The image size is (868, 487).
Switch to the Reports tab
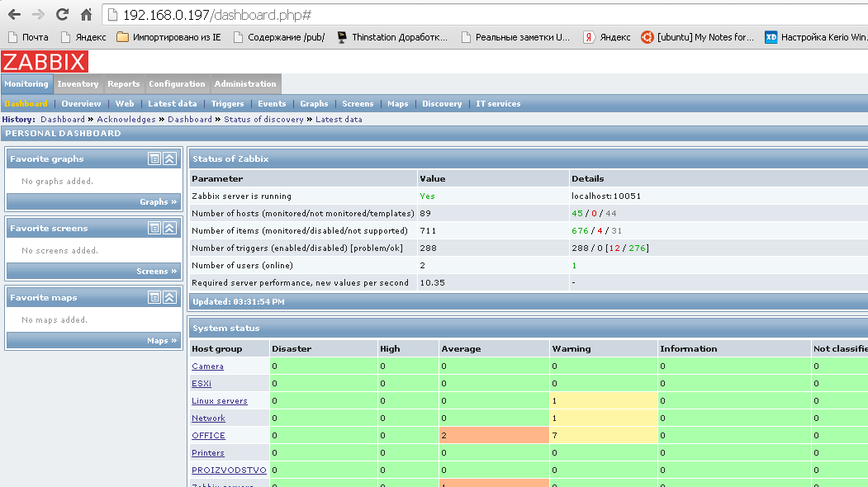[x=123, y=83]
